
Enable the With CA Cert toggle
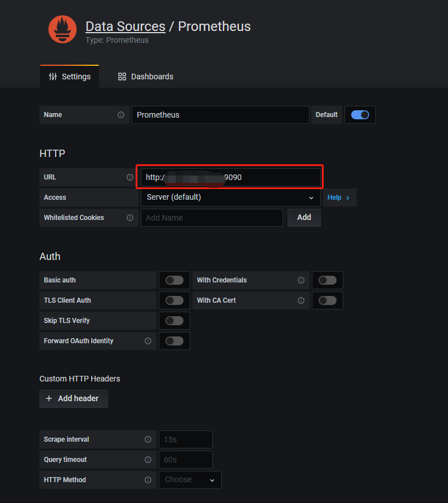328,300
